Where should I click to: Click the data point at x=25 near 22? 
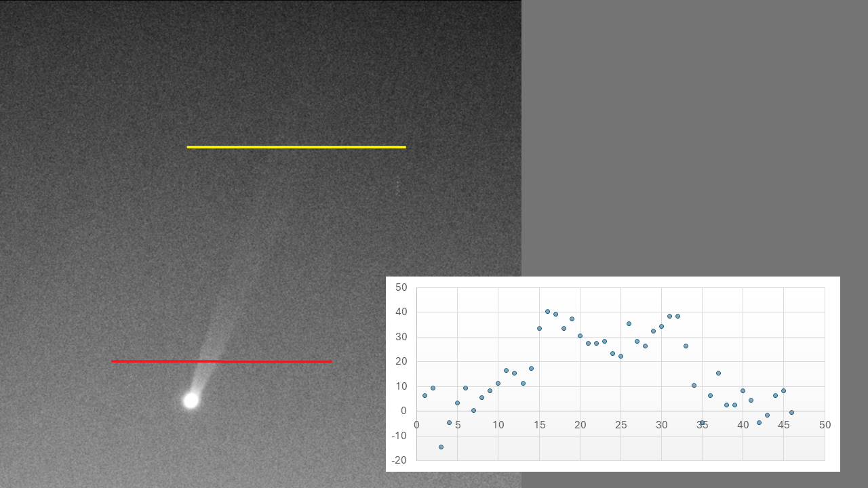coord(620,356)
